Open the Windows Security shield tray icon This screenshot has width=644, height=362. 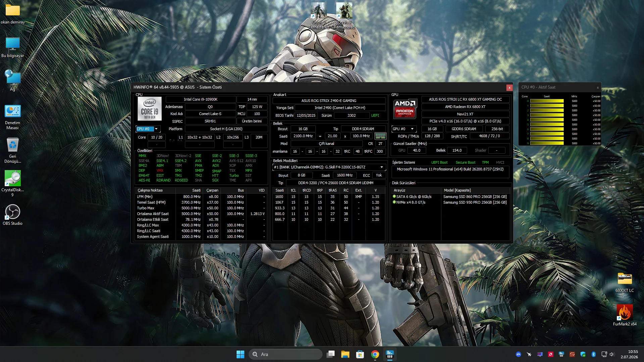[x=583, y=354]
